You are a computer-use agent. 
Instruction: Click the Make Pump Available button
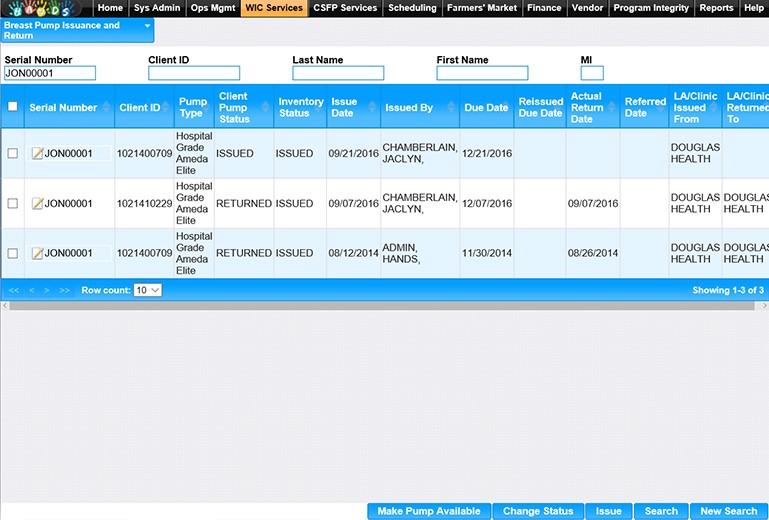[x=429, y=511]
